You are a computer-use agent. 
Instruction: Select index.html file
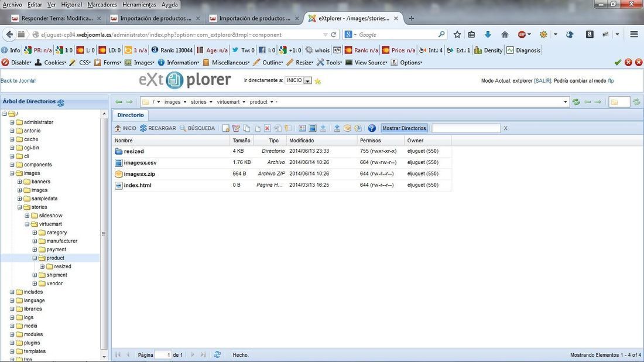coord(138,185)
